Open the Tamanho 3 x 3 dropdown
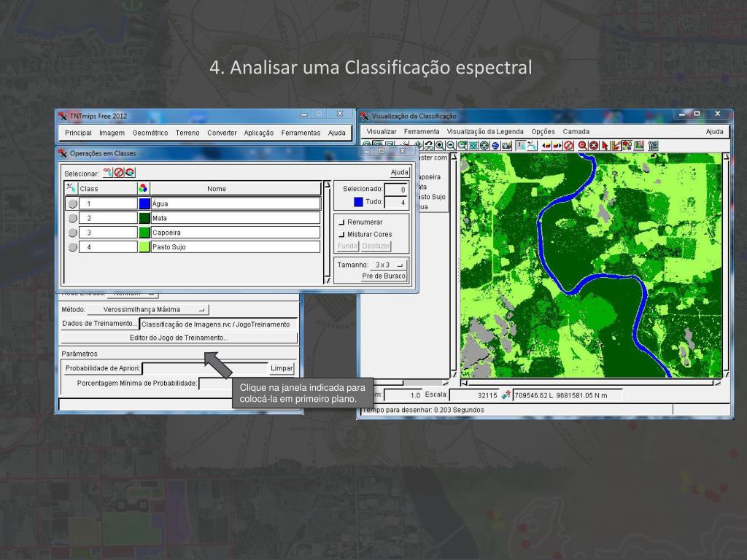Screen dimensions: 747x560 coord(389,265)
